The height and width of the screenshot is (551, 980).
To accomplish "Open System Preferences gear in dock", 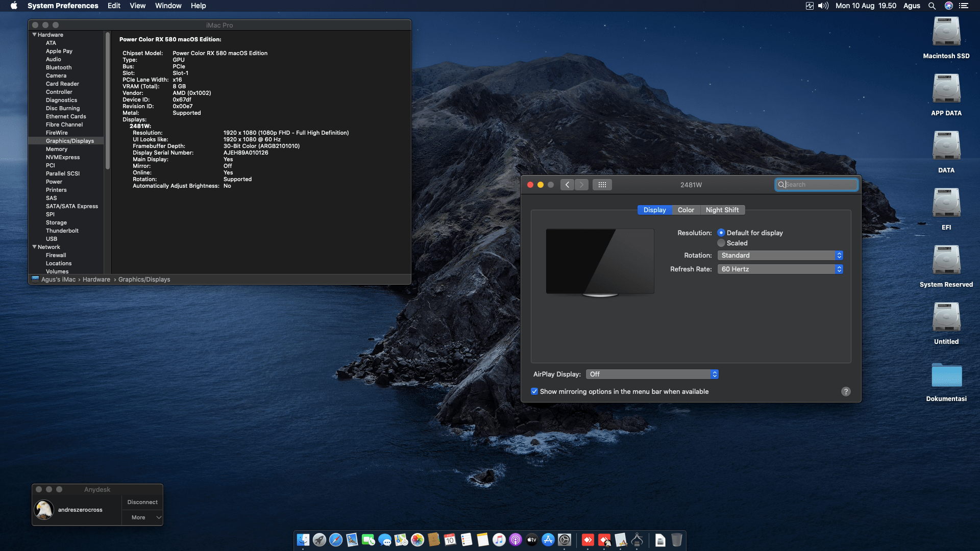I will click(x=565, y=540).
